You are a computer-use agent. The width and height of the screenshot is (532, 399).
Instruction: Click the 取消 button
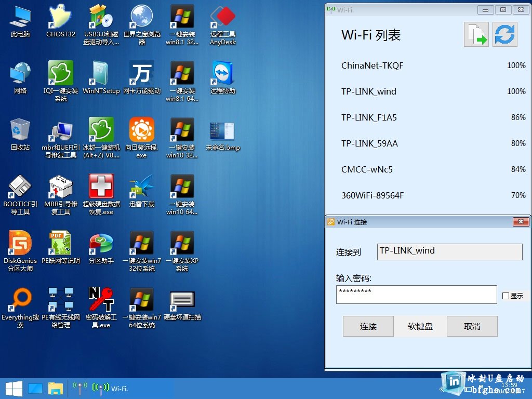click(472, 326)
